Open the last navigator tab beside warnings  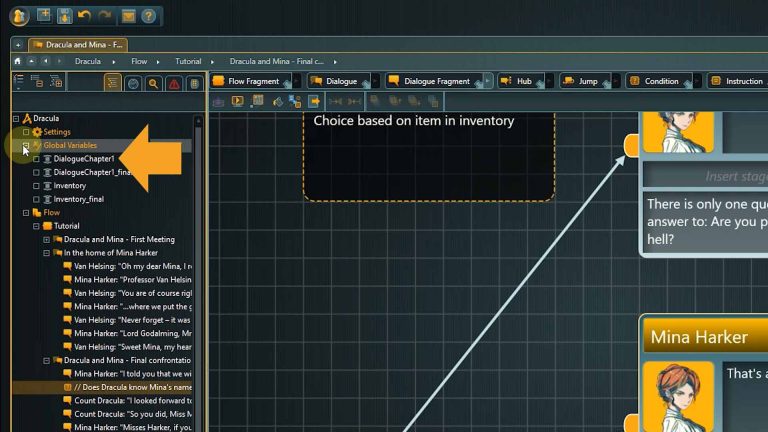pyautogui.click(x=194, y=84)
